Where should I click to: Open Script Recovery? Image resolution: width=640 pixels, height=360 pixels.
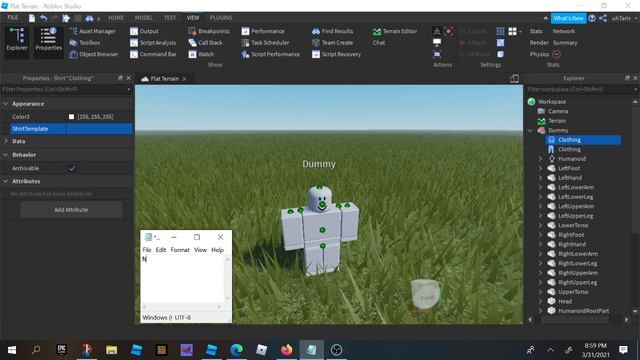point(337,54)
